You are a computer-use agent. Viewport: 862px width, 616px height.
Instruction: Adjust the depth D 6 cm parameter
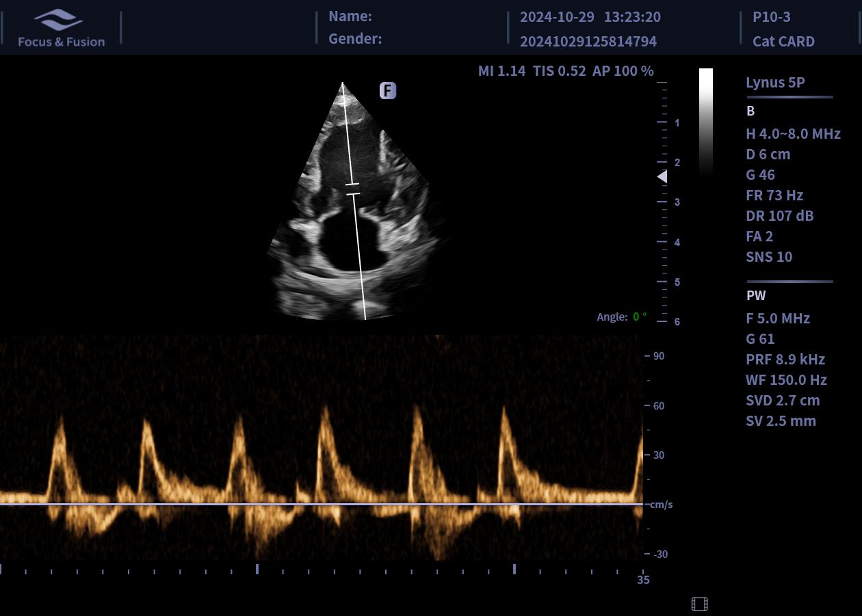point(768,154)
